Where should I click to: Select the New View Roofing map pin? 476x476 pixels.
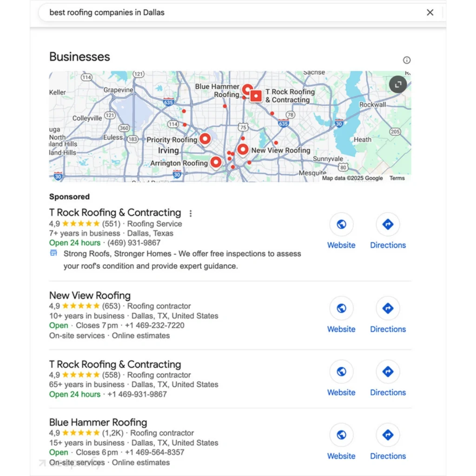(243, 150)
